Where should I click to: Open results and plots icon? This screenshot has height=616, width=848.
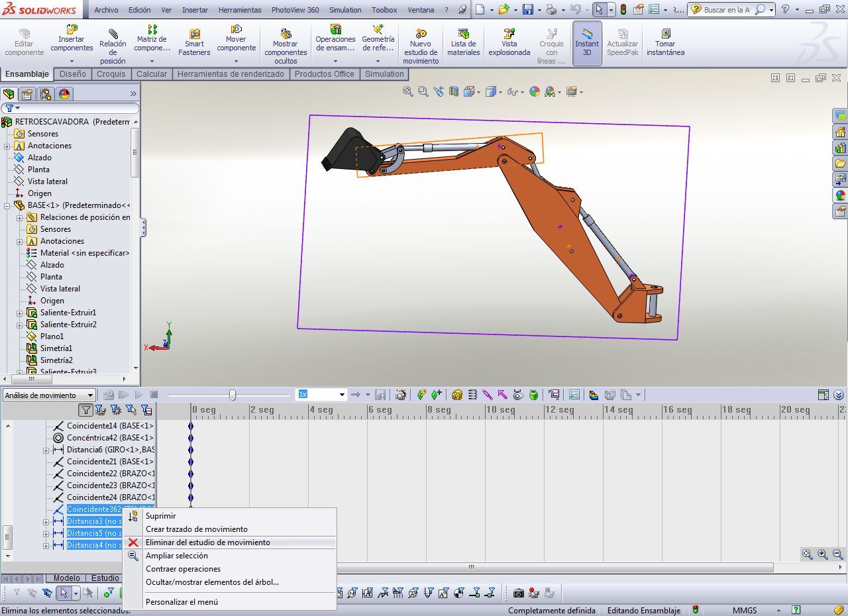[554, 395]
